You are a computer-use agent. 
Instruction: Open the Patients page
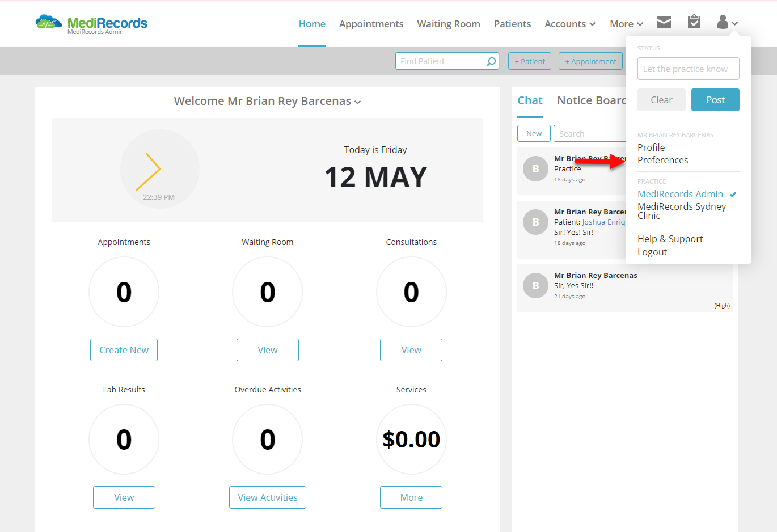[x=512, y=24]
